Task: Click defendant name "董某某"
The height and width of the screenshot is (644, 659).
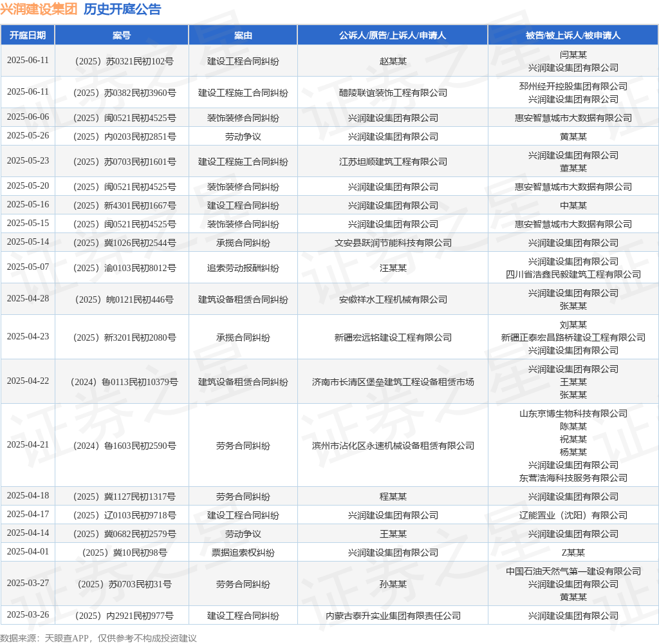Action: [573, 168]
